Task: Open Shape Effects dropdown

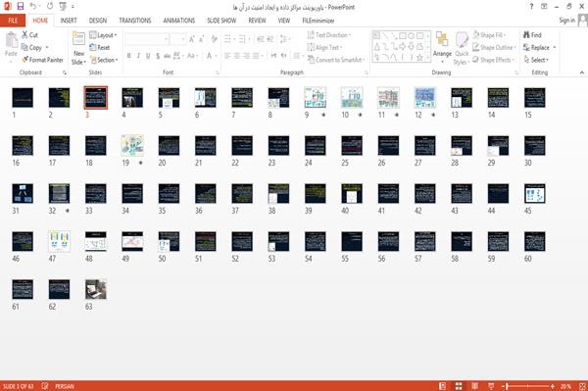Action: (x=493, y=60)
